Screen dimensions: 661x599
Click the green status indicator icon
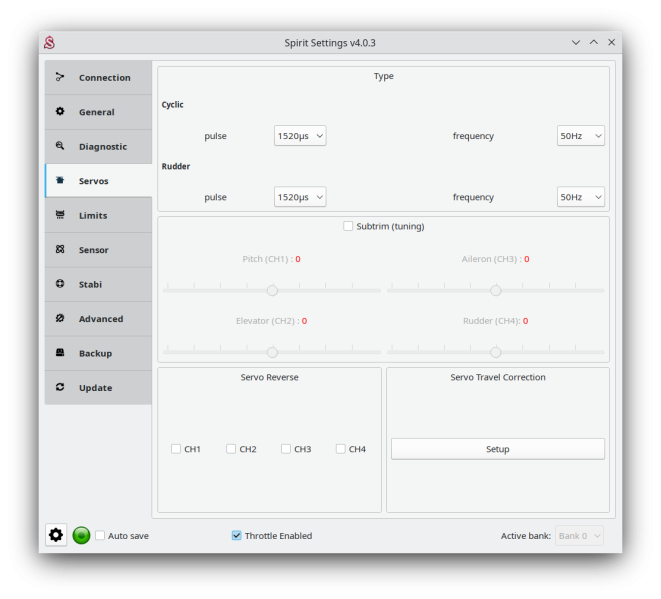82,535
